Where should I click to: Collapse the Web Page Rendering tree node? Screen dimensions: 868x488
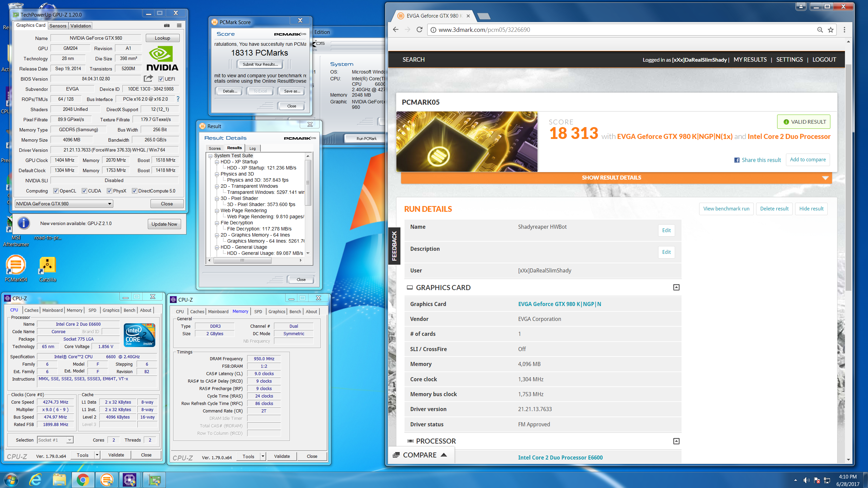click(x=217, y=211)
